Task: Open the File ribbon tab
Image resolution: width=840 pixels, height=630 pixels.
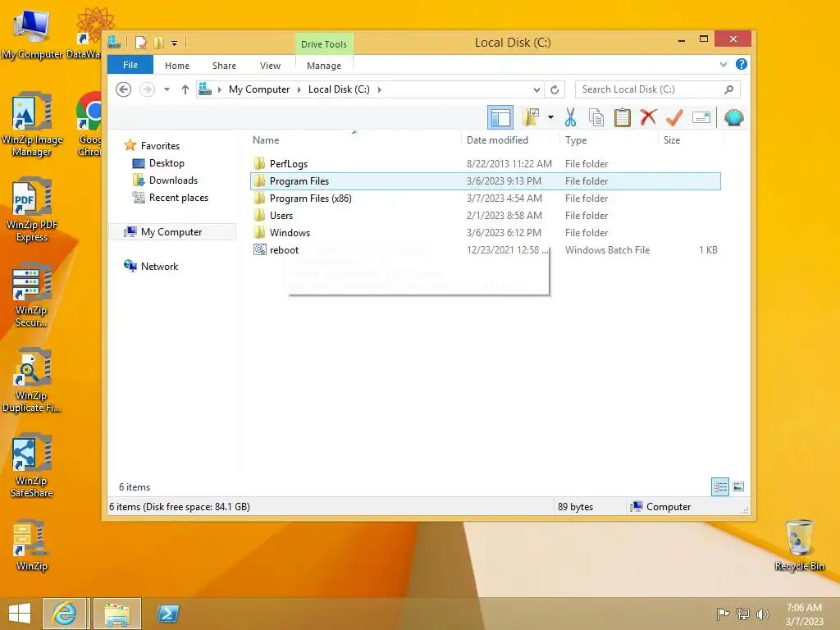Action: [130, 65]
